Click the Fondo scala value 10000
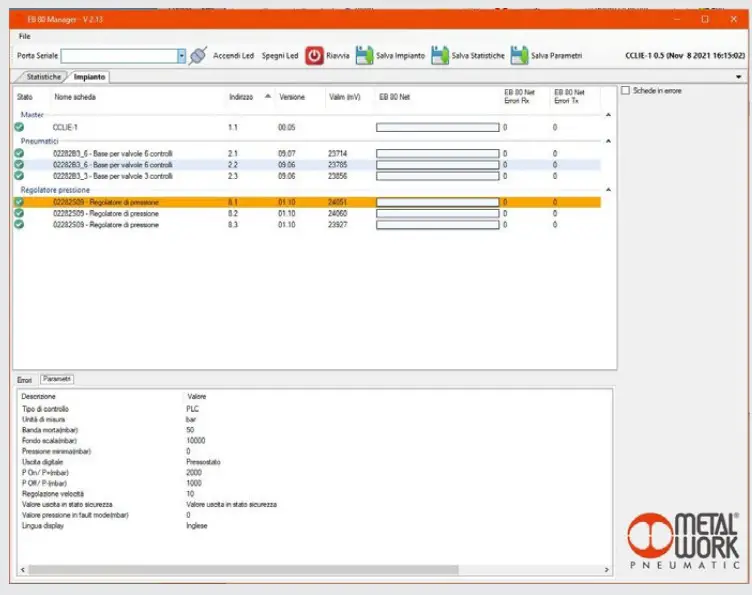752x595 pixels. [x=196, y=441]
